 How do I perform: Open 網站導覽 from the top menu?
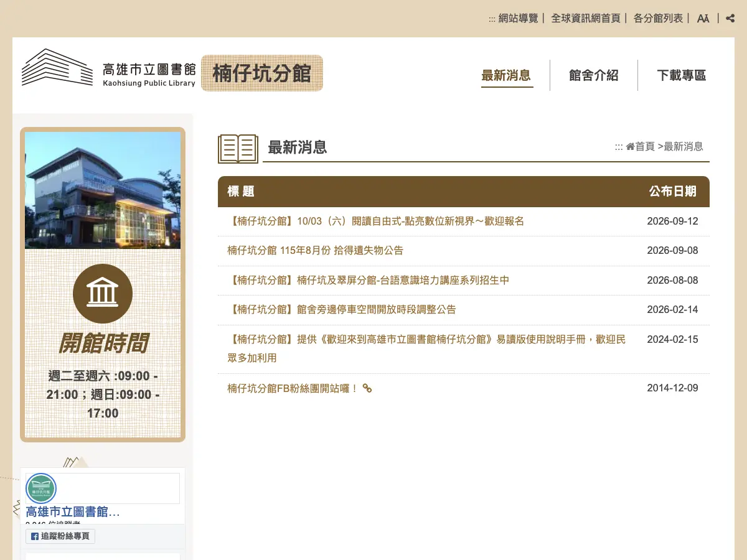click(x=518, y=18)
